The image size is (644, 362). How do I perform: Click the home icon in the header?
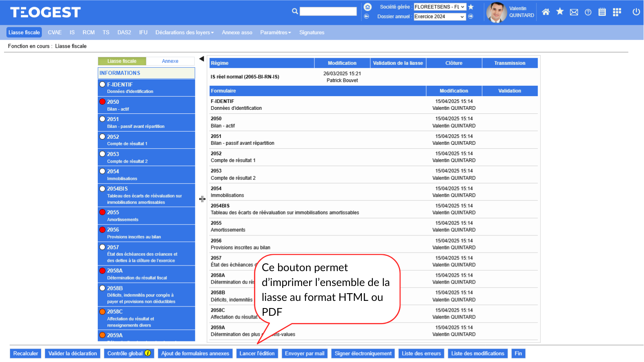[x=545, y=12]
